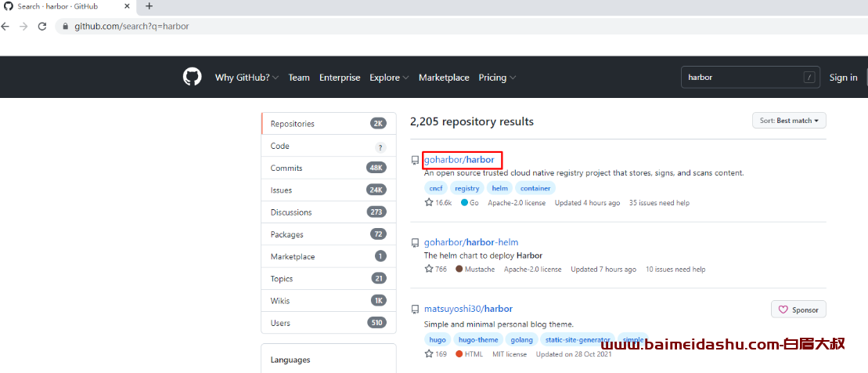
Task: Select the Code search filter
Action: pos(328,146)
